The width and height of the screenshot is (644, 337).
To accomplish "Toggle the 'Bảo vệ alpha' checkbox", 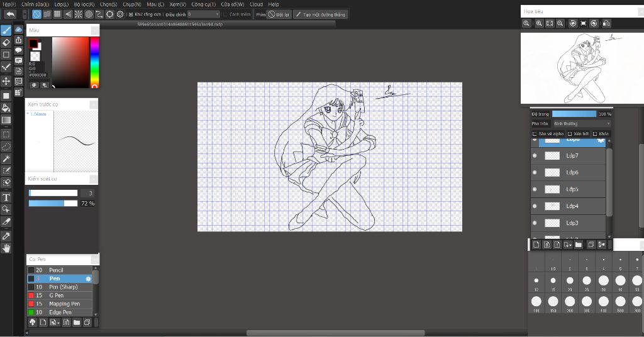I will [x=535, y=134].
